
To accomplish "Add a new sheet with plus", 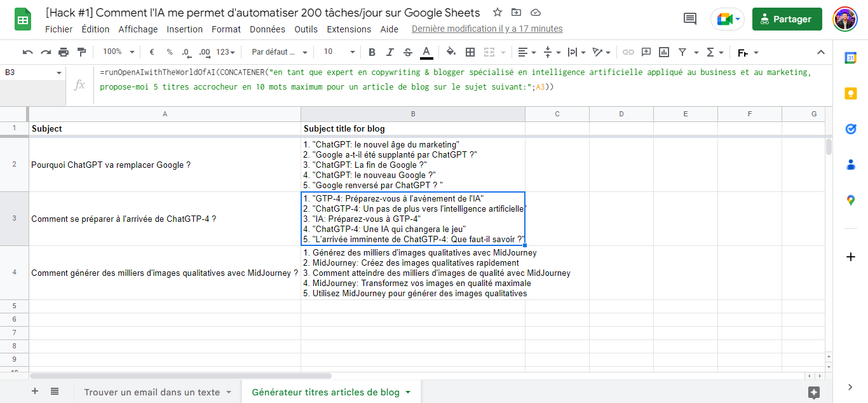I will tap(35, 392).
